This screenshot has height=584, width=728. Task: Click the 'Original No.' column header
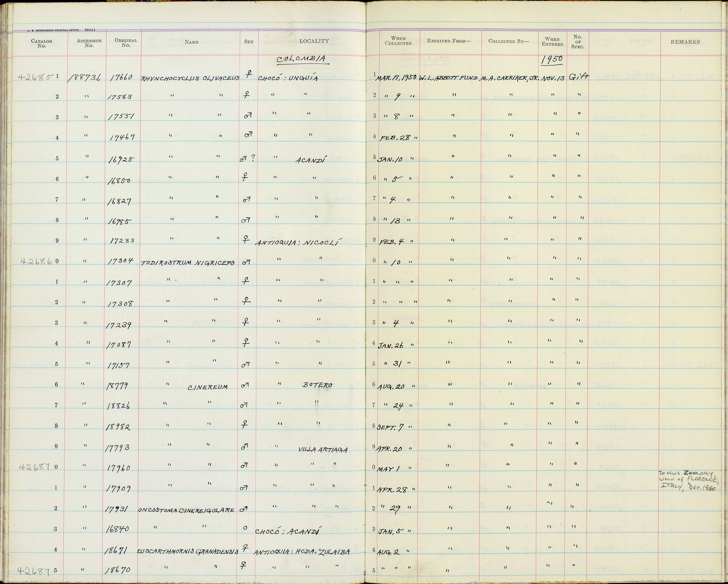click(x=126, y=43)
